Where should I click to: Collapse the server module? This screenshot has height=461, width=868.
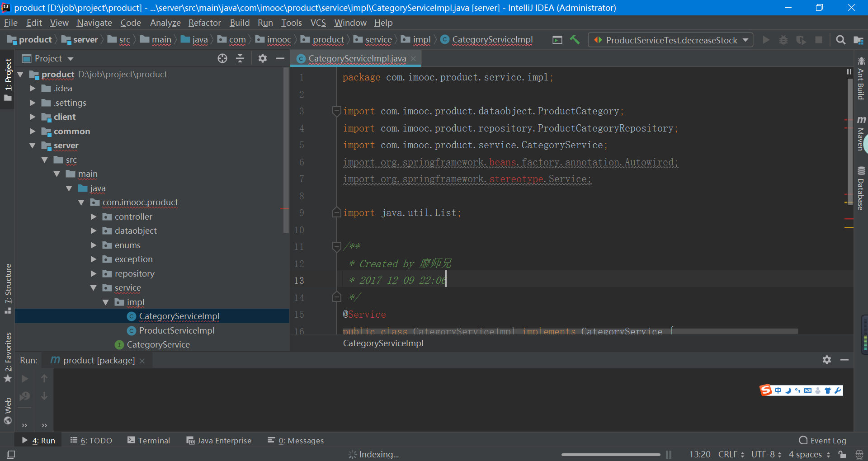pos(33,146)
